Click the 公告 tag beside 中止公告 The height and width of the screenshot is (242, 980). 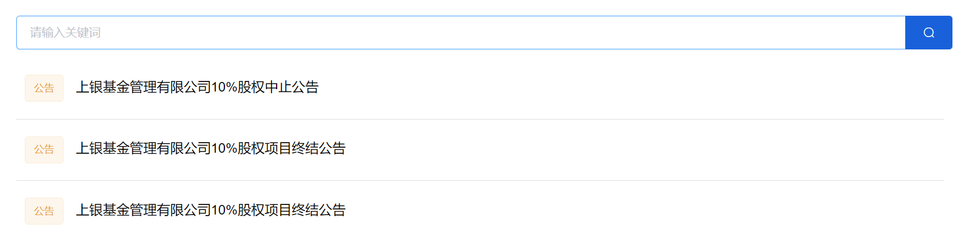pyautogui.click(x=44, y=88)
